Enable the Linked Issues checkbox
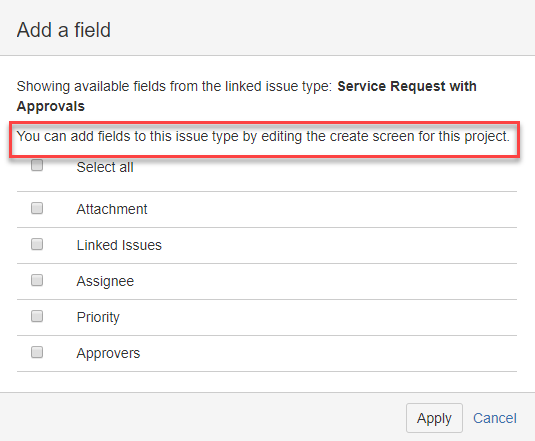 (x=37, y=244)
